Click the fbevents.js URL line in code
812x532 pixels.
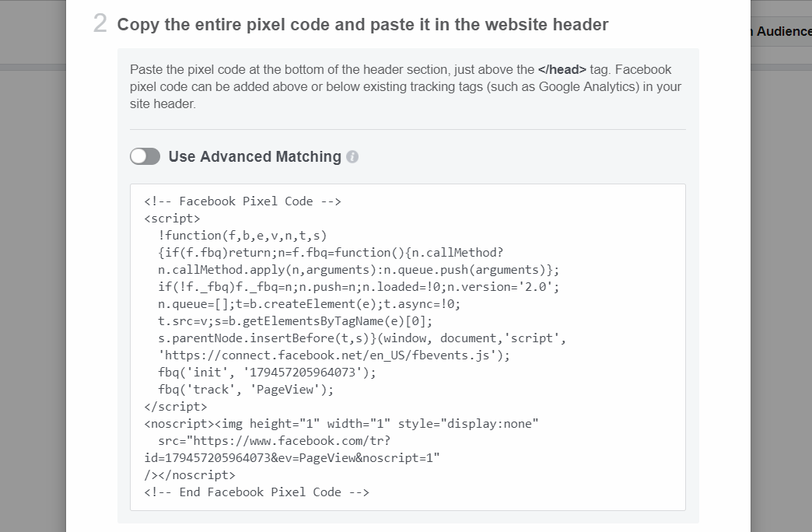[334, 355]
